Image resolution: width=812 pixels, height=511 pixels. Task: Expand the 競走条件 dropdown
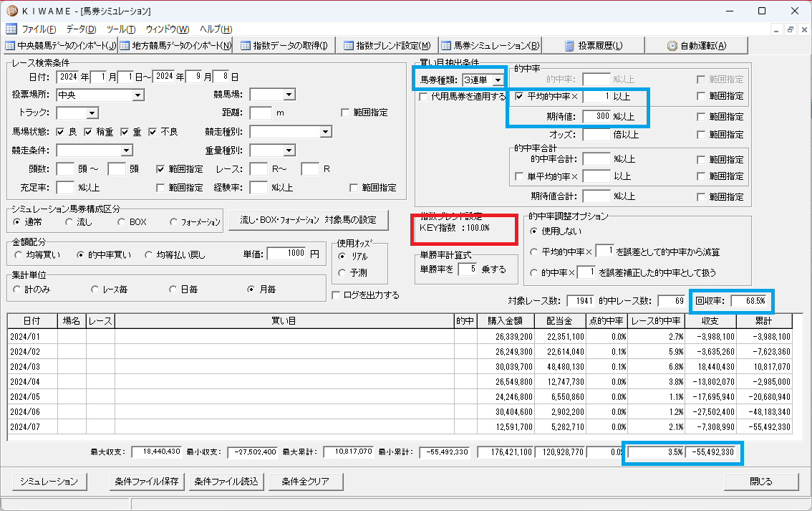click(126, 151)
